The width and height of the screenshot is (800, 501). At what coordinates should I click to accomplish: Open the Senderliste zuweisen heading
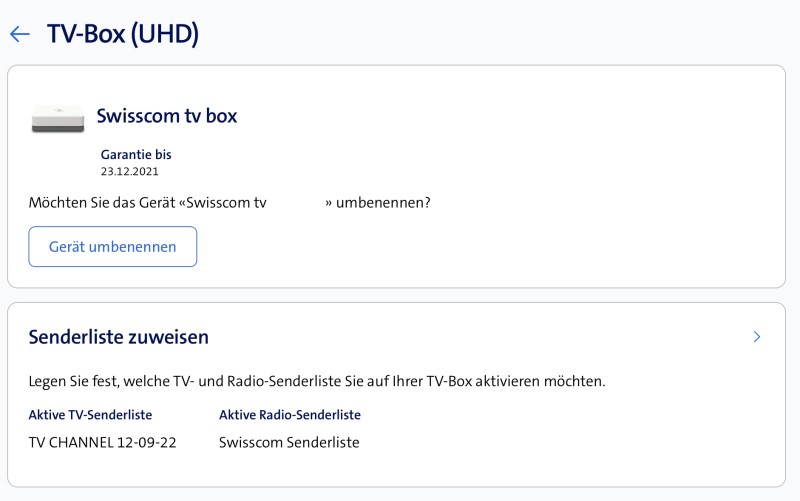tap(118, 337)
